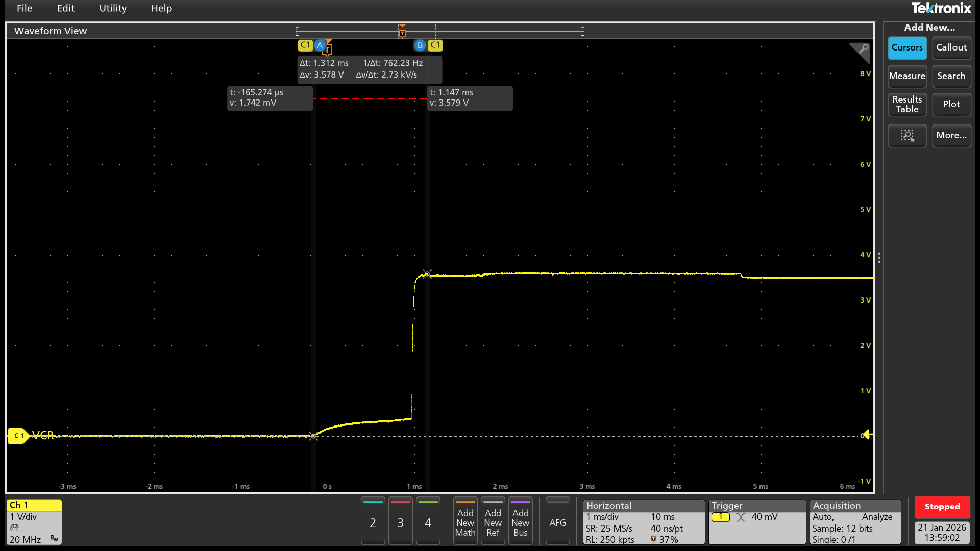Click the waveform overview position bar
Image resolution: width=980 pixels, height=551 pixels.
[440, 32]
